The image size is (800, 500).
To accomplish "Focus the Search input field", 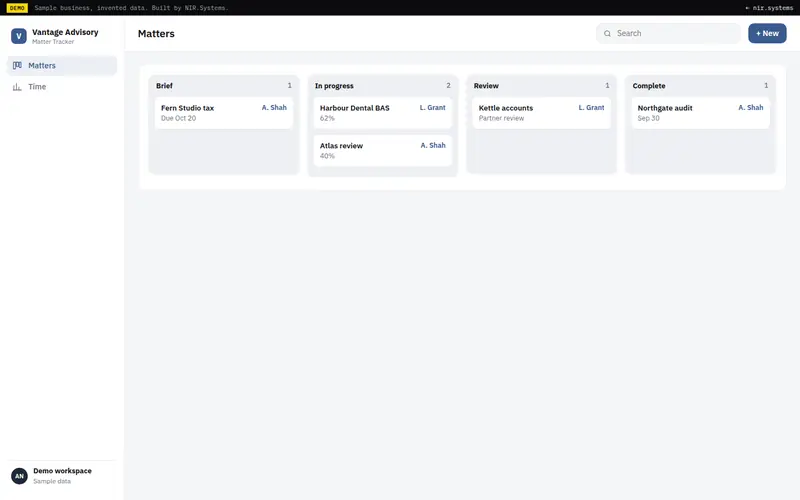I will tap(668, 33).
